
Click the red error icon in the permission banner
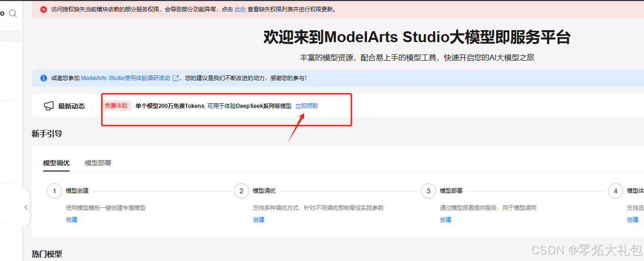(44, 9)
